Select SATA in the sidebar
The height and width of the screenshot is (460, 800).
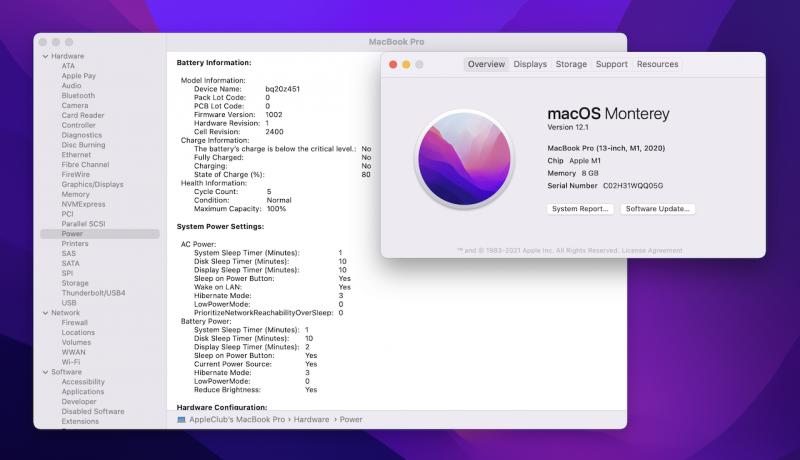click(70, 263)
